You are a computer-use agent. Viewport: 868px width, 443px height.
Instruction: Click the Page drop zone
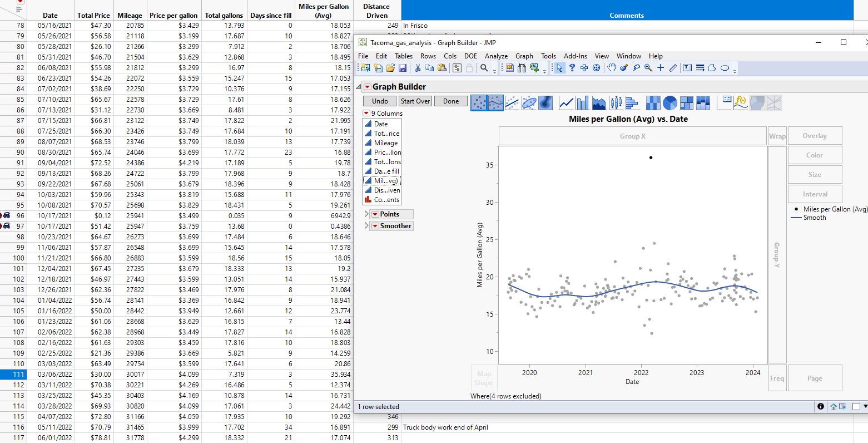(x=815, y=378)
